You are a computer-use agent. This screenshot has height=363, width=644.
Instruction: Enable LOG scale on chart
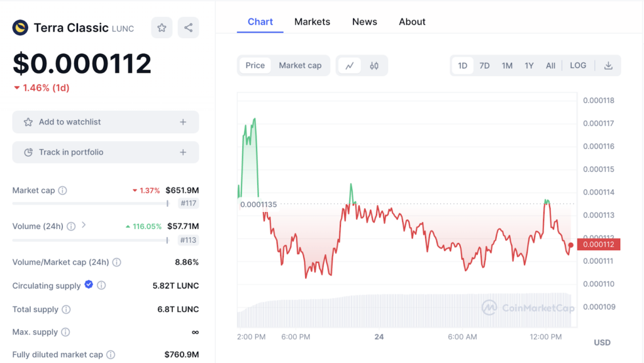point(577,65)
